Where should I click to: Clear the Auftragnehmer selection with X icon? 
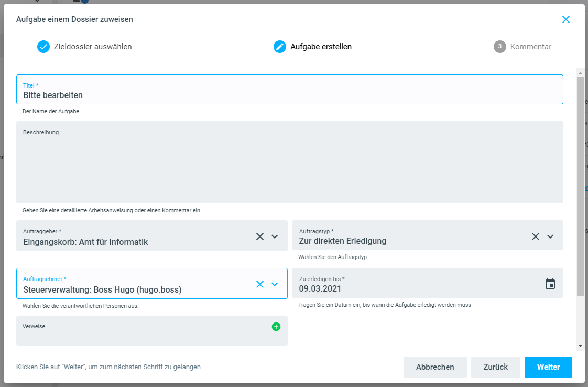click(260, 284)
